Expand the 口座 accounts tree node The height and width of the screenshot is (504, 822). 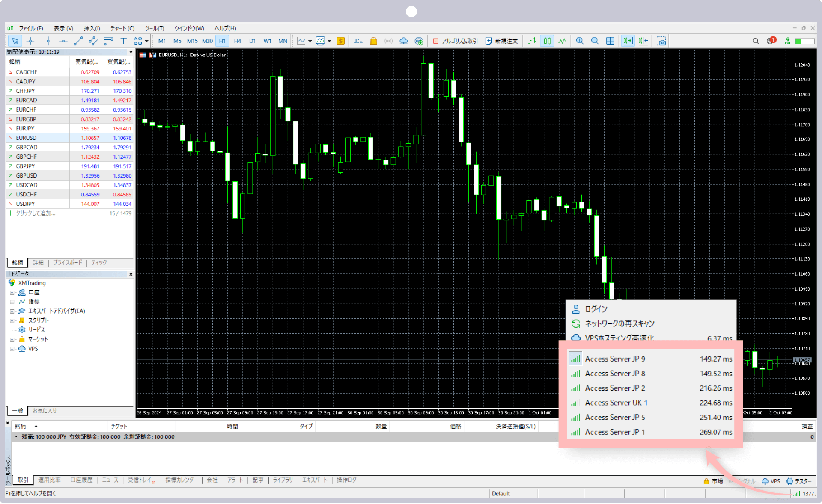pyautogui.click(x=12, y=293)
